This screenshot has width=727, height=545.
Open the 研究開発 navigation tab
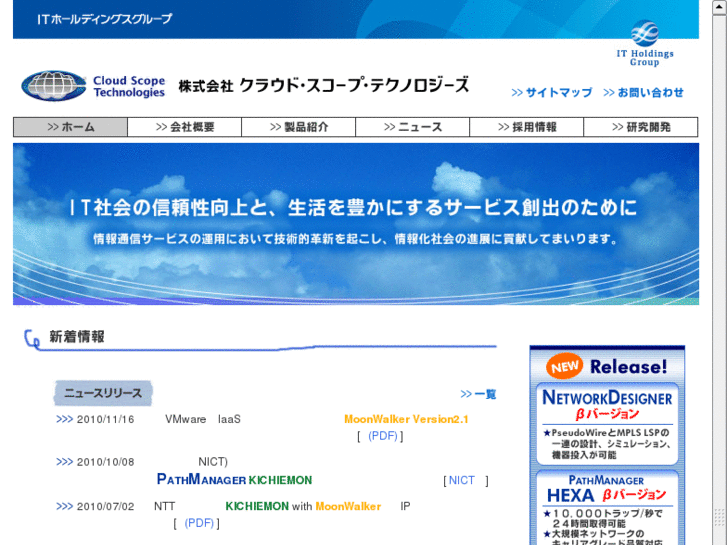[x=641, y=127]
